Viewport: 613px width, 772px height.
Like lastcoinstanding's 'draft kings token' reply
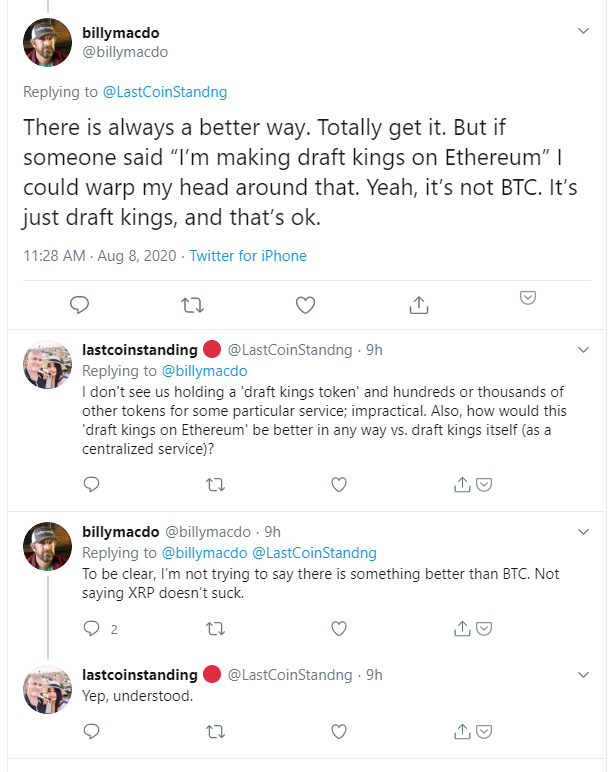pyautogui.click(x=339, y=485)
